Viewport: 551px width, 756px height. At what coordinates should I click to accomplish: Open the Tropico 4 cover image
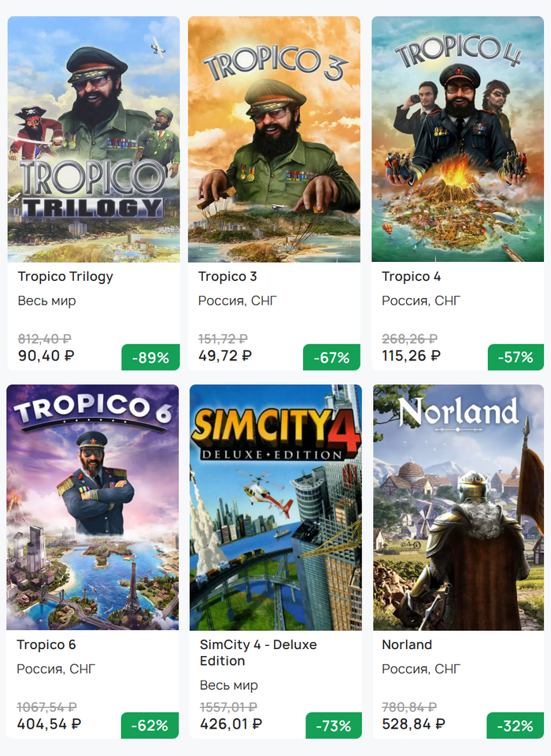point(457,139)
